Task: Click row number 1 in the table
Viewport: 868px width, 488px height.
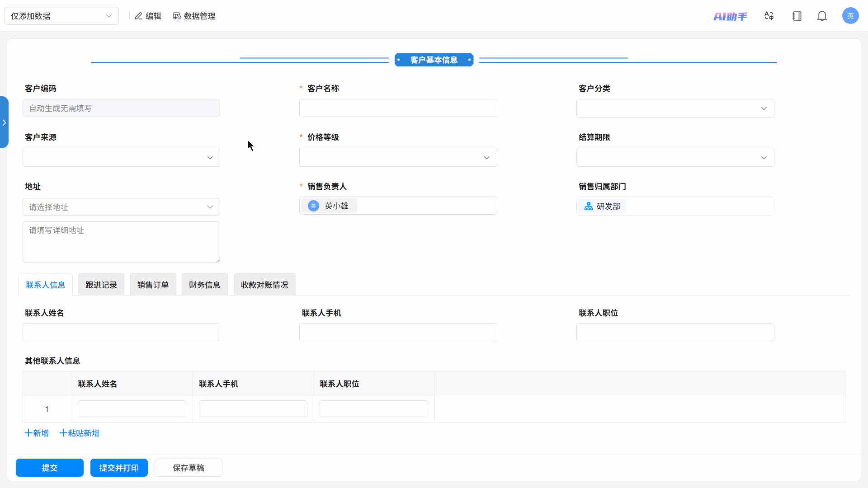Action: [47, 409]
